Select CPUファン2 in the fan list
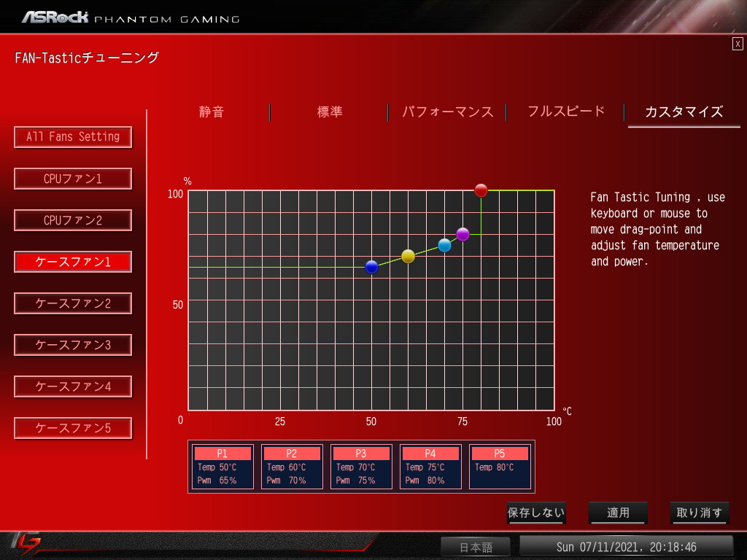Screen dimensions: 747x560 (73, 220)
